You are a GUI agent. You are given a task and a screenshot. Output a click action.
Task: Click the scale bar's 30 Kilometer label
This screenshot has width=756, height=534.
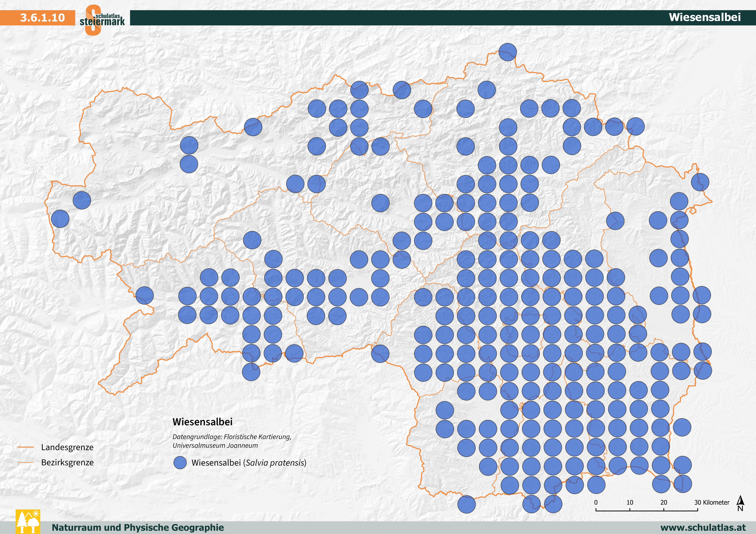point(712,502)
